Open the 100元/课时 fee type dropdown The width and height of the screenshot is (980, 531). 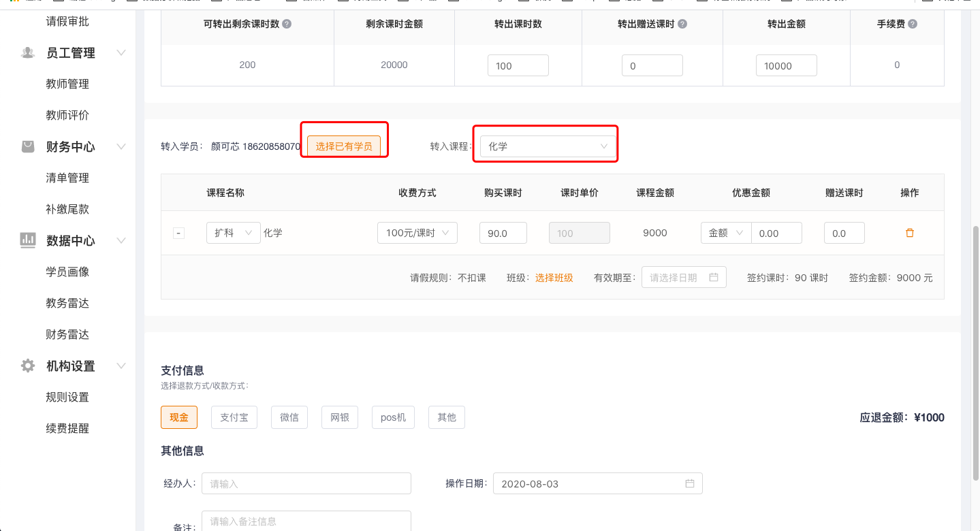(x=417, y=233)
